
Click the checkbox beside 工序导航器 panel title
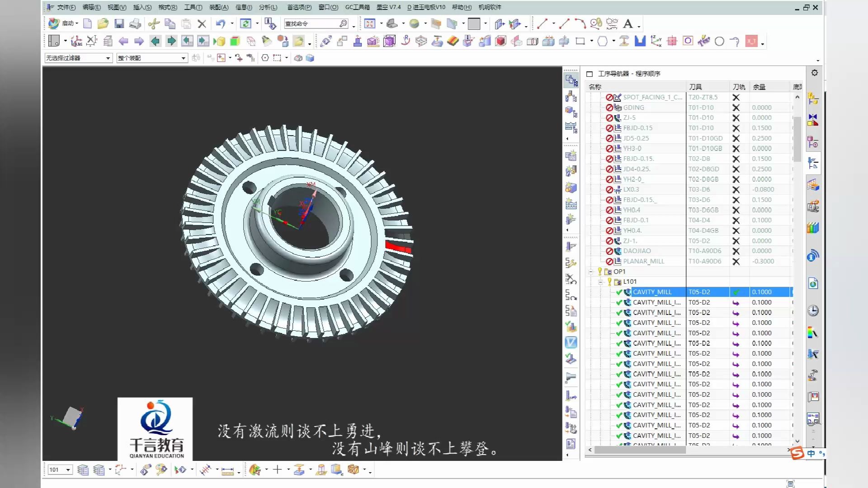coord(589,74)
